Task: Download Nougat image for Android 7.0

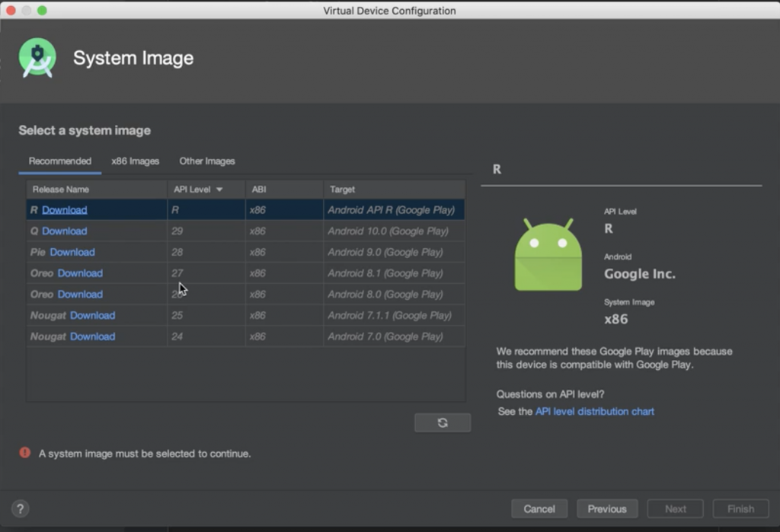Action: [92, 336]
